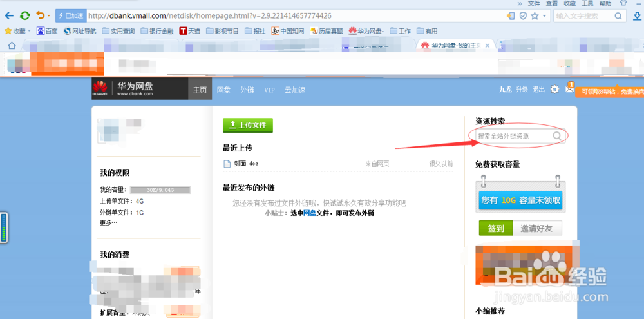Open the 文件 menu
Image resolution: width=644 pixels, height=319 pixels.
pyautogui.click(x=534, y=3)
